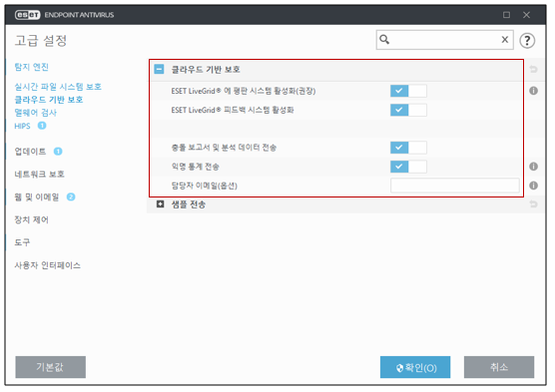Select 맬웨어 검사 in sidebar
Image resolution: width=555 pixels, height=392 pixels.
point(35,113)
